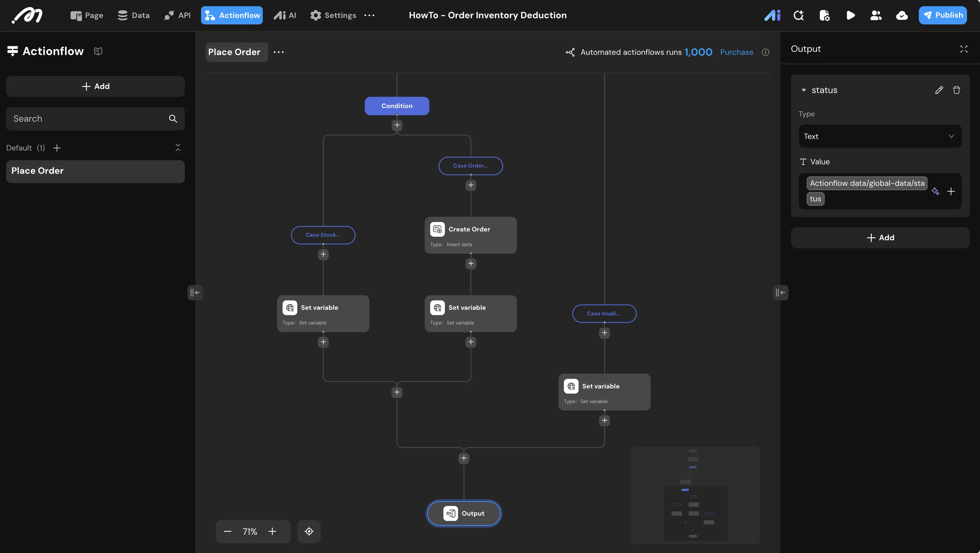Click the refresh sync icon in top bar
Screen dimensions: 980x553
click(798, 15)
